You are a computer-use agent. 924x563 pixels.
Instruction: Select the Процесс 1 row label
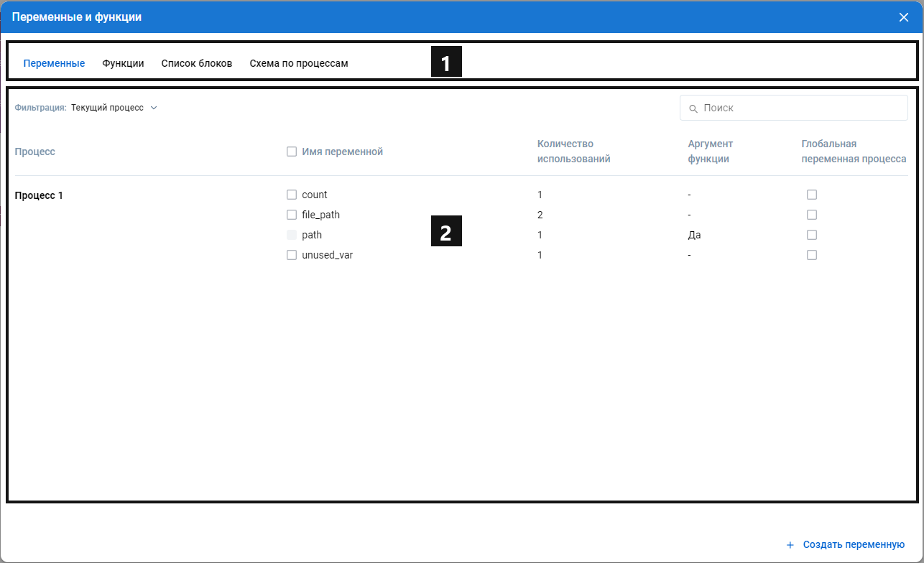pyautogui.click(x=39, y=195)
